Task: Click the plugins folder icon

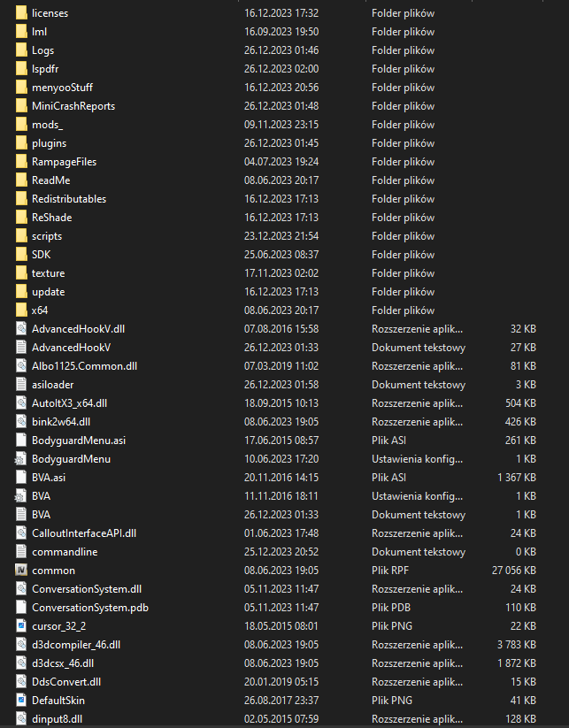Action: [21, 143]
